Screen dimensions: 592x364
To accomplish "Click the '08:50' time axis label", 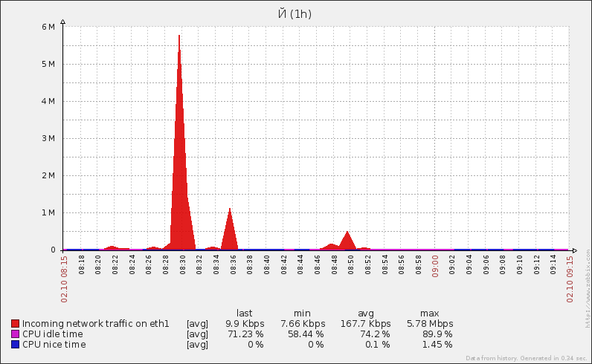I will [351, 264].
